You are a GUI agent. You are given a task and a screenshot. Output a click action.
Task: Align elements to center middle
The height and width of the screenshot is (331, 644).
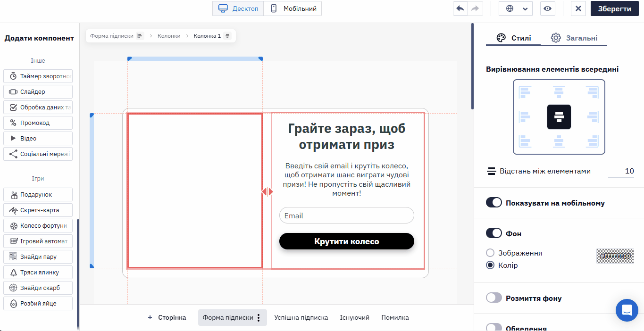[x=559, y=116]
